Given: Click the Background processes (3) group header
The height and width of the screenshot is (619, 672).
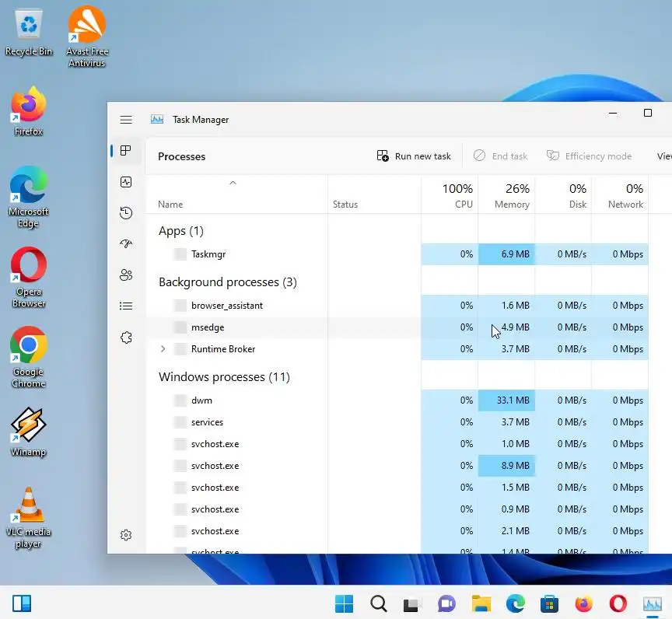Looking at the screenshot, I should [228, 282].
